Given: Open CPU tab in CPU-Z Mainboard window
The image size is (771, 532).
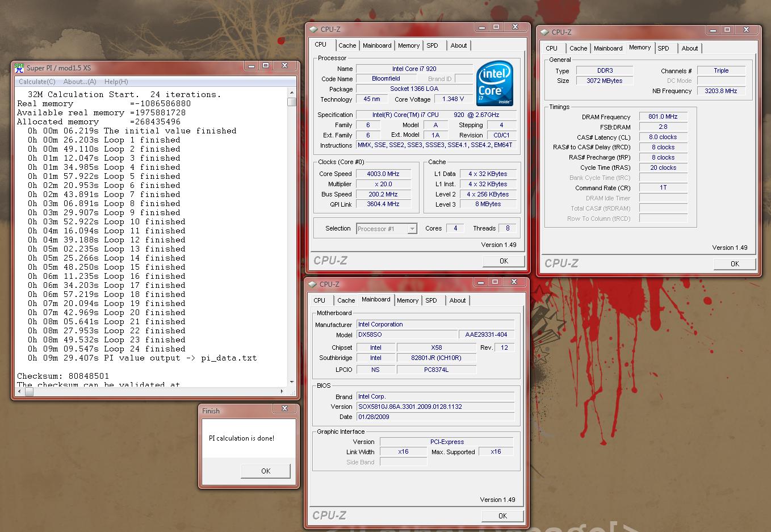Looking at the screenshot, I should pos(320,300).
